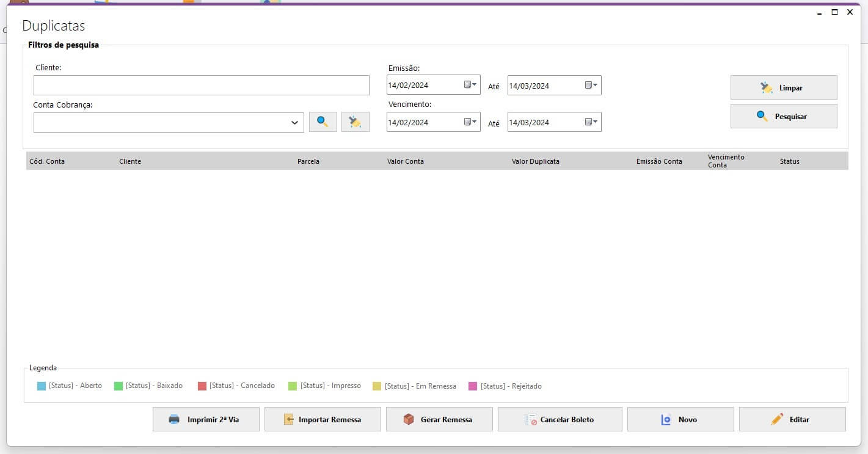Viewport: 868px width, 454px height.
Task: Open calendar for Emissão end date
Action: 591,85
